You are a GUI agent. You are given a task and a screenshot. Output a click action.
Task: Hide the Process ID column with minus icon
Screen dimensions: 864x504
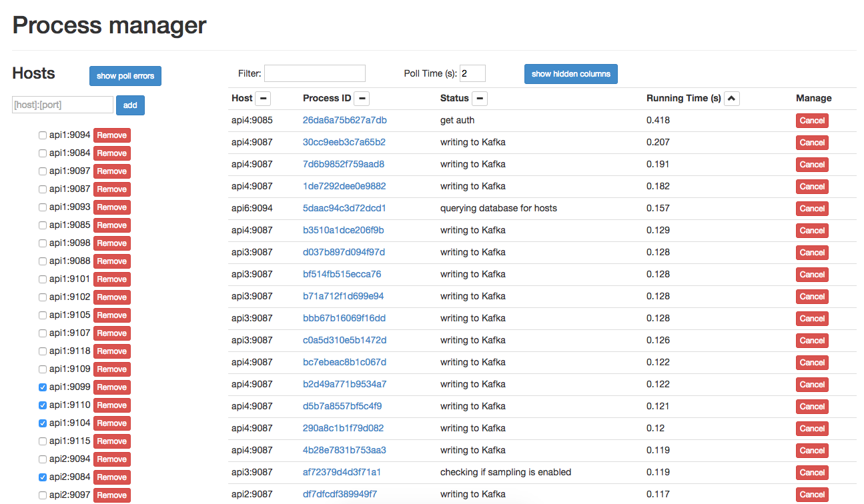click(362, 99)
